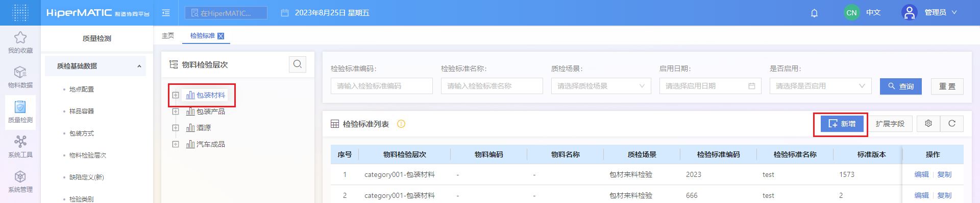This screenshot has width=980, height=203.
Task: Click 编辑 link in row 1
Action: click(921, 174)
